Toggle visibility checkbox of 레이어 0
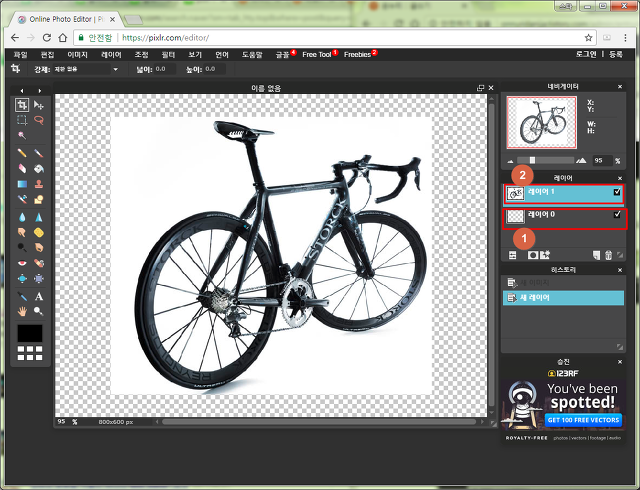Image resolution: width=640 pixels, height=490 pixels. (x=617, y=214)
